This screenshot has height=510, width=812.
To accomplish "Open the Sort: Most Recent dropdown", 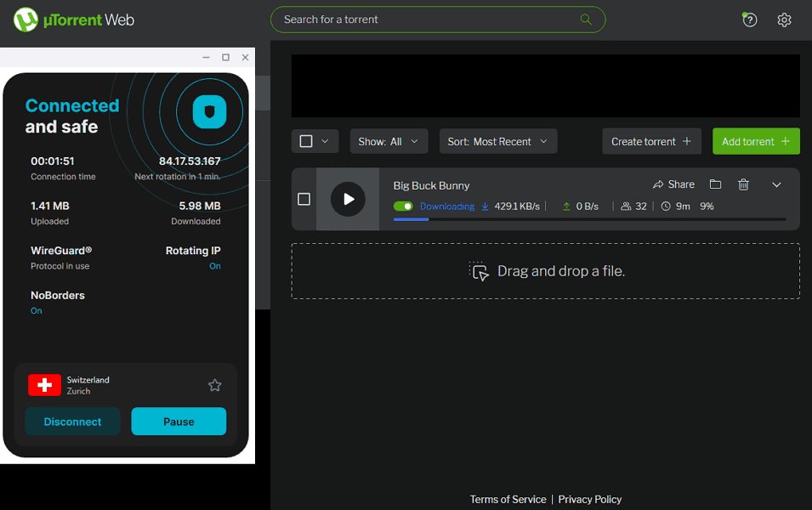I will (498, 141).
